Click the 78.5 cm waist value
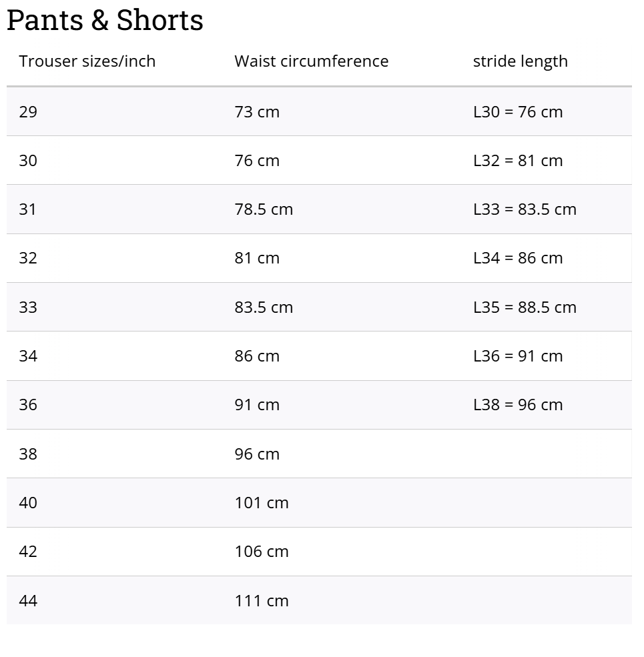The width and height of the screenshot is (644, 657). tap(264, 209)
